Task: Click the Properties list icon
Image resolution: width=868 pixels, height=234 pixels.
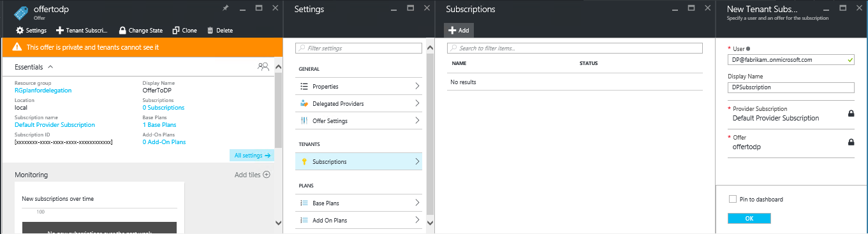Action: [x=305, y=86]
